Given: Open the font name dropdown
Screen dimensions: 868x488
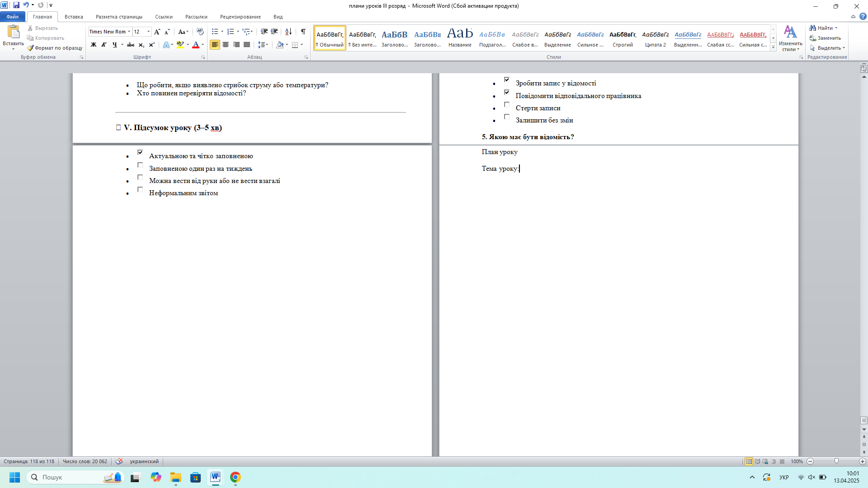Looking at the screenshot, I should [x=129, y=32].
